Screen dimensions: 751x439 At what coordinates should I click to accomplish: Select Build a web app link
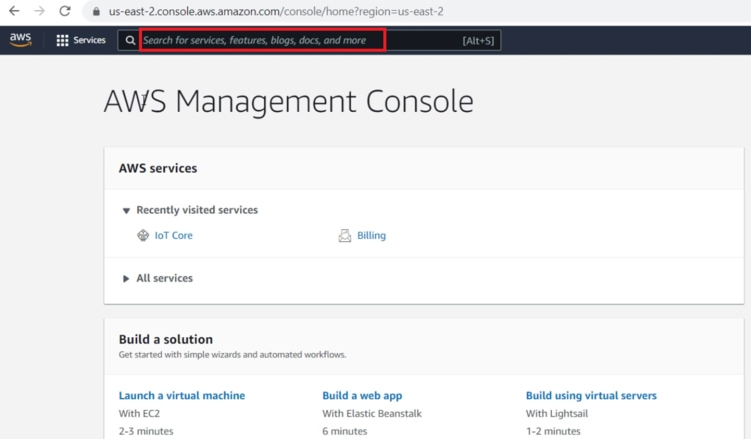coord(362,395)
